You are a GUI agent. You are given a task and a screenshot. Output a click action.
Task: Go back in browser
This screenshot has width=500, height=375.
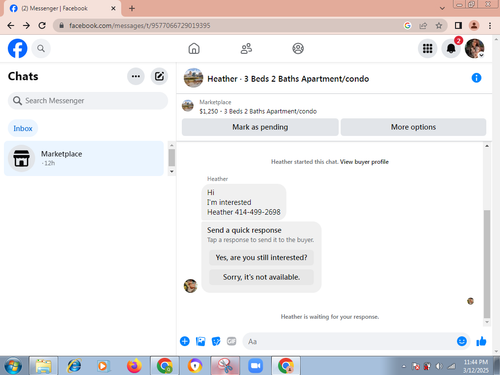11,26
